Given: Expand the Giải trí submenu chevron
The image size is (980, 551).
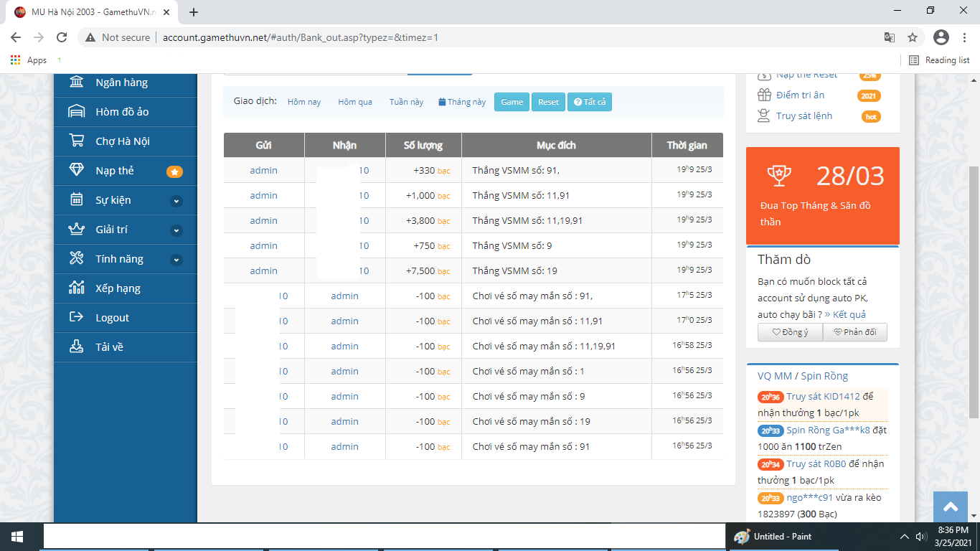Looking at the screenshot, I should pos(176,230).
